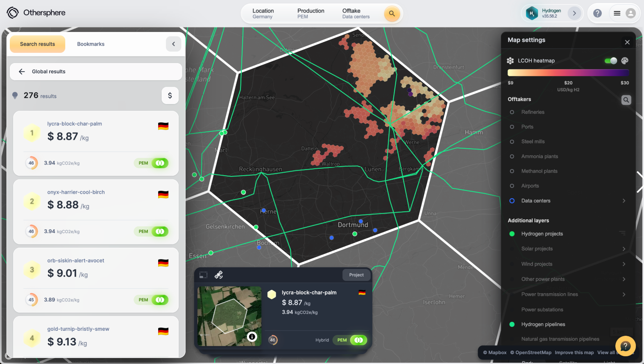644x364 pixels.
Task: Select the Data centers offtaker radio
Action: (512, 201)
